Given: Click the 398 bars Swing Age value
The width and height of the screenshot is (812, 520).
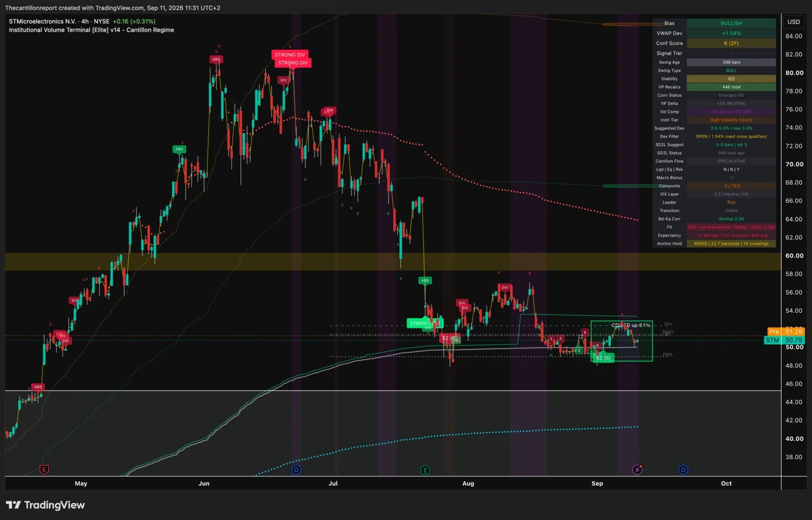Looking at the screenshot, I should point(731,62).
